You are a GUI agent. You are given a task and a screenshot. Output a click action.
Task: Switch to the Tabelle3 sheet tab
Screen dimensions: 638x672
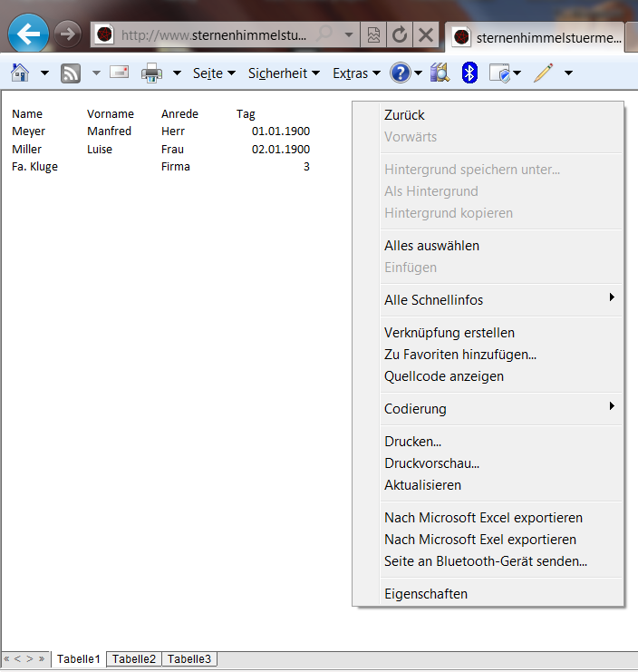pyautogui.click(x=189, y=659)
